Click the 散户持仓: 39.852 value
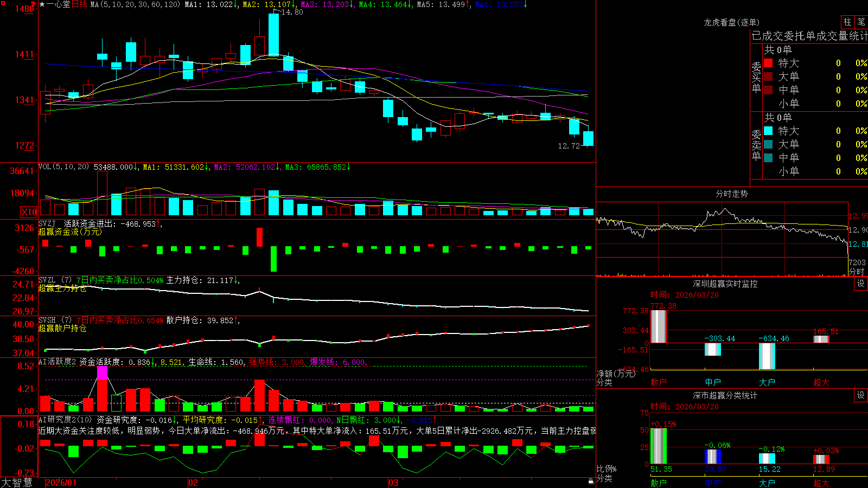The width and height of the screenshot is (868, 488). coord(202,320)
